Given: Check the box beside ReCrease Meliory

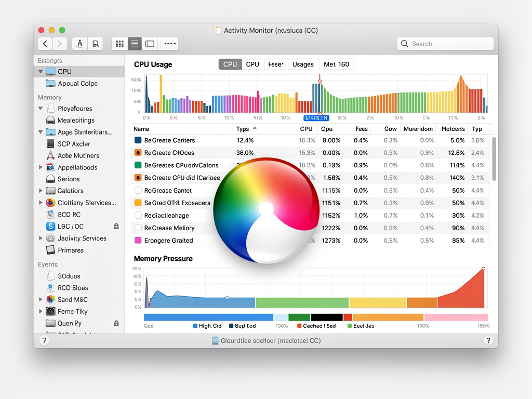Looking at the screenshot, I should point(138,228).
